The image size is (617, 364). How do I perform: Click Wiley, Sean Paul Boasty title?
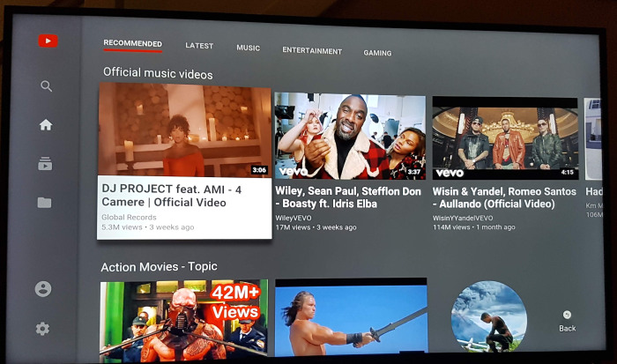(x=348, y=197)
